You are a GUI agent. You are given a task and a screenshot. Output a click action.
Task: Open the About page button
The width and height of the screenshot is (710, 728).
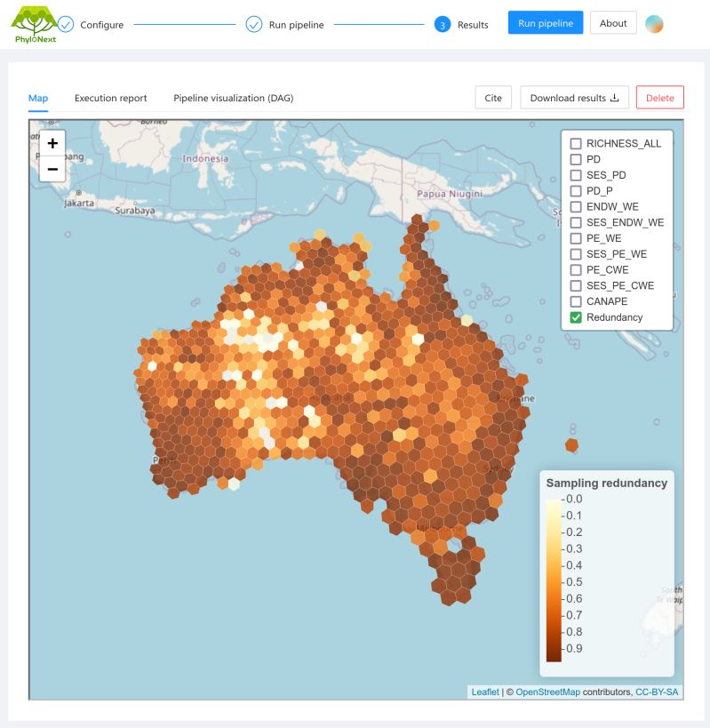613,23
